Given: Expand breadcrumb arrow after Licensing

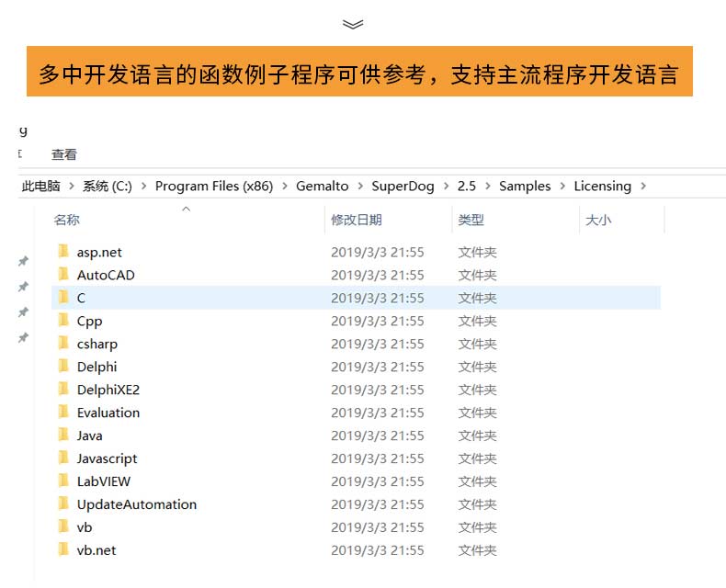Looking at the screenshot, I should (x=643, y=187).
